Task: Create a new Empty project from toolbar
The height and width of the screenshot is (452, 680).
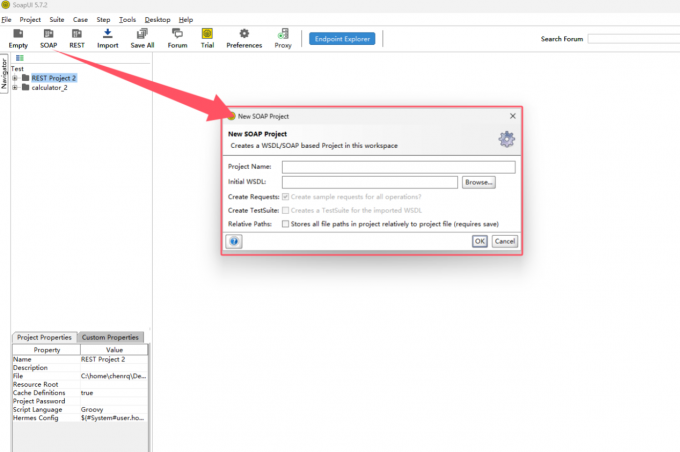Action: coord(18,38)
